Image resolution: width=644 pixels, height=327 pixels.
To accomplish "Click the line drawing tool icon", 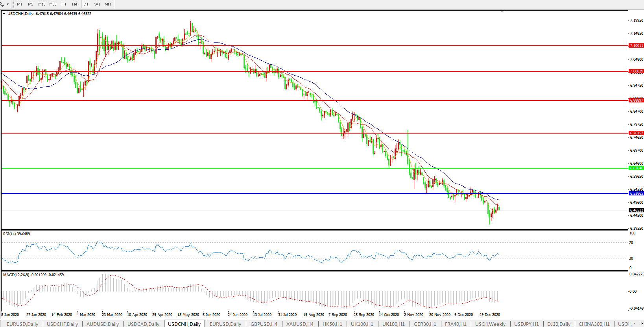I will pyautogui.click(x=2, y=4).
